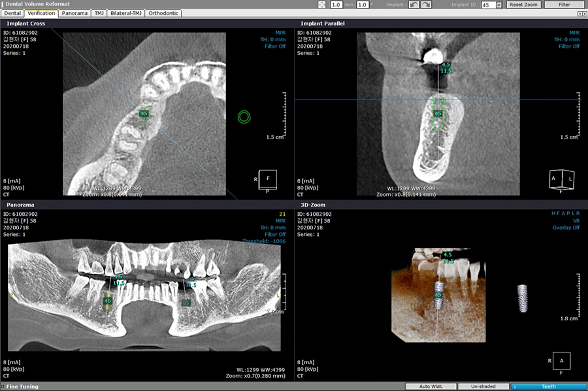Click the implant undo arrow icon
Viewport: 588px width, 391px height.
pyautogui.click(x=414, y=5)
